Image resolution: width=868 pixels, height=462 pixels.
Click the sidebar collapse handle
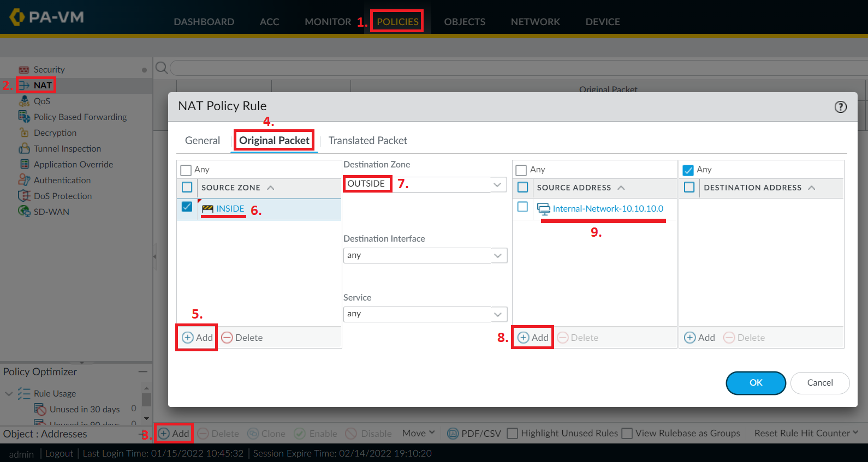[x=154, y=256]
